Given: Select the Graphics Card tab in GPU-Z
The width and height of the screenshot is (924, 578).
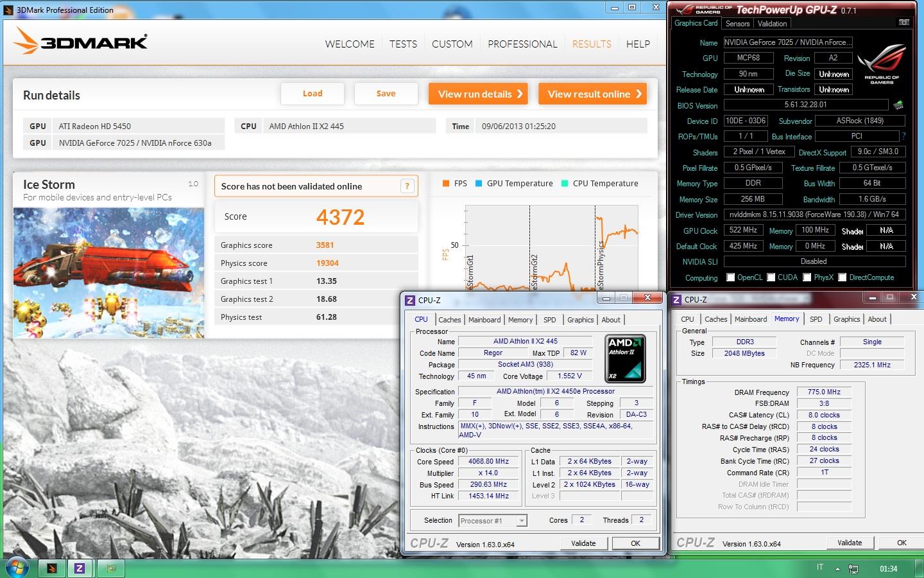Looking at the screenshot, I should point(696,23).
